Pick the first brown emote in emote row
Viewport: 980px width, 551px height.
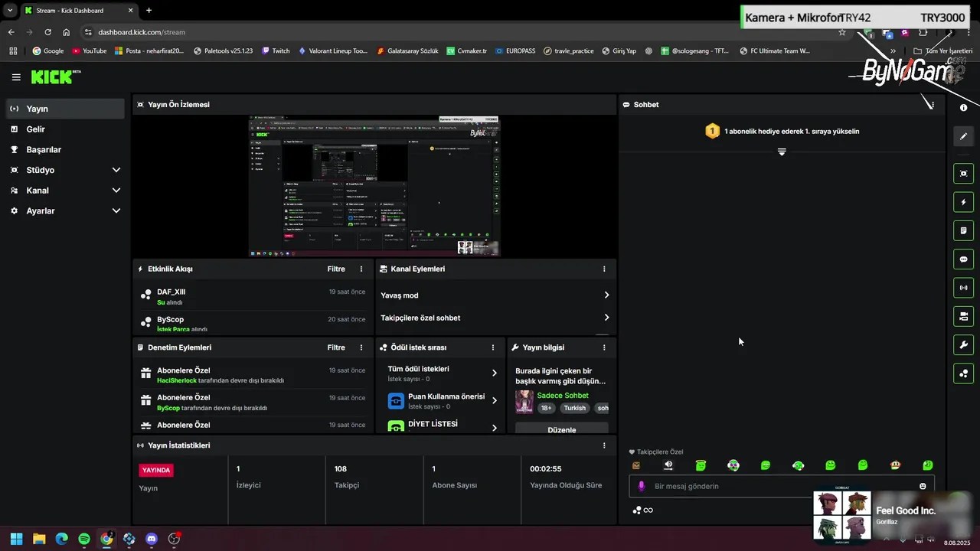636,465
